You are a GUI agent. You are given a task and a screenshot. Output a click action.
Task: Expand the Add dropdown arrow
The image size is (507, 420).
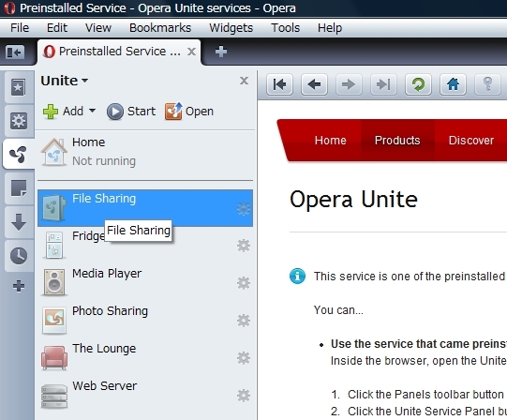pos(92,111)
